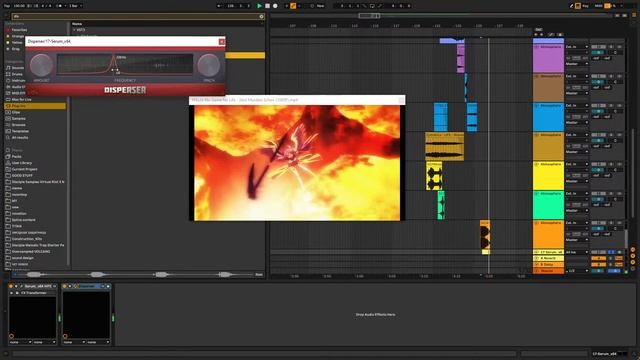Select the A Reverb return track

[548, 258]
